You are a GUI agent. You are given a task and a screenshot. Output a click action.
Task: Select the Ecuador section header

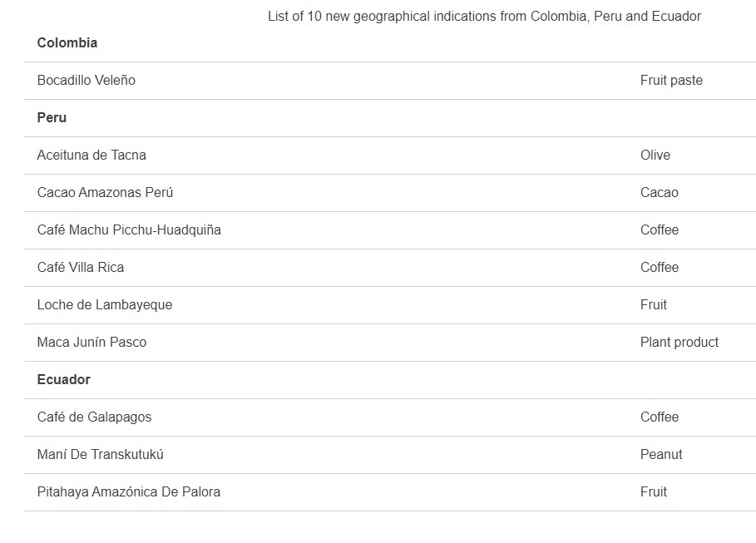[64, 379]
